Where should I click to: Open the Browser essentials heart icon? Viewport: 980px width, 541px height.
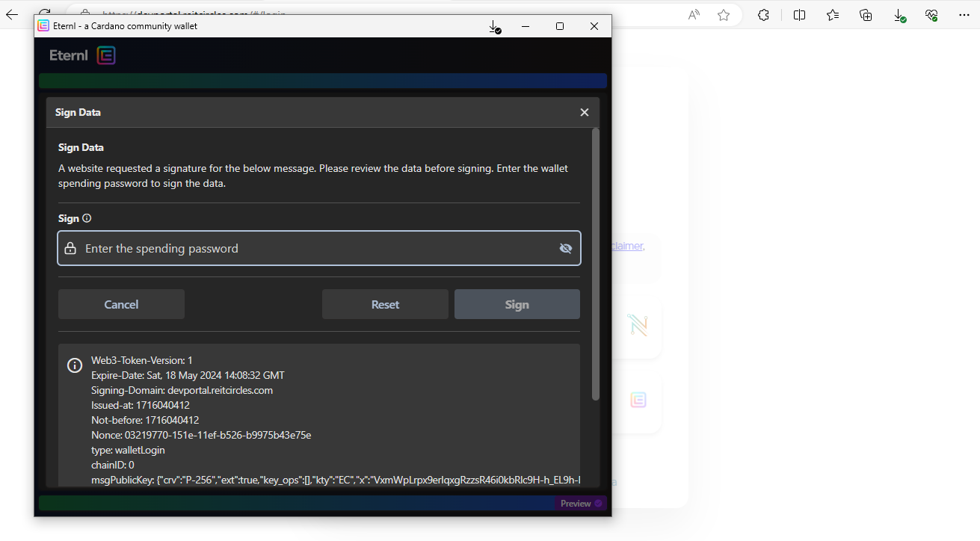coord(931,15)
